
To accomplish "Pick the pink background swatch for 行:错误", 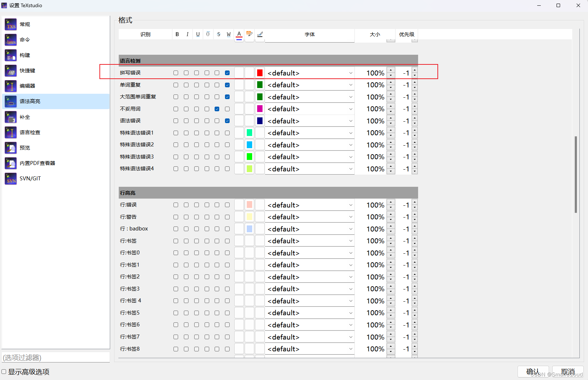I will (250, 205).
